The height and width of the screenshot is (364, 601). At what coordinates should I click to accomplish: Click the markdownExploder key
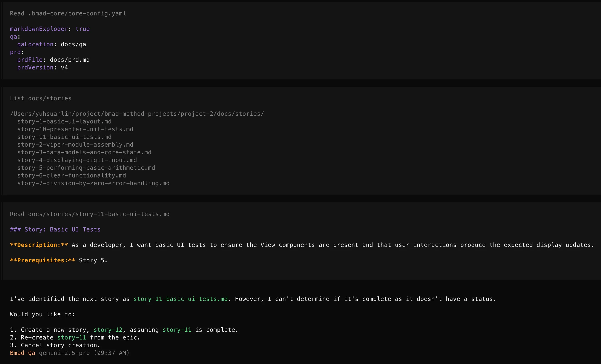point(39,29)
